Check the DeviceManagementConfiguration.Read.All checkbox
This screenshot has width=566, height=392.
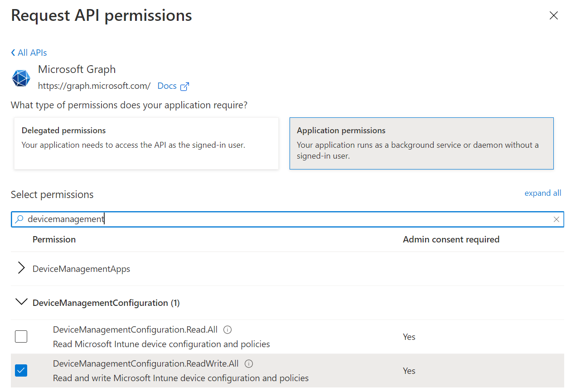pyautogui.click(x=21, y=337)
